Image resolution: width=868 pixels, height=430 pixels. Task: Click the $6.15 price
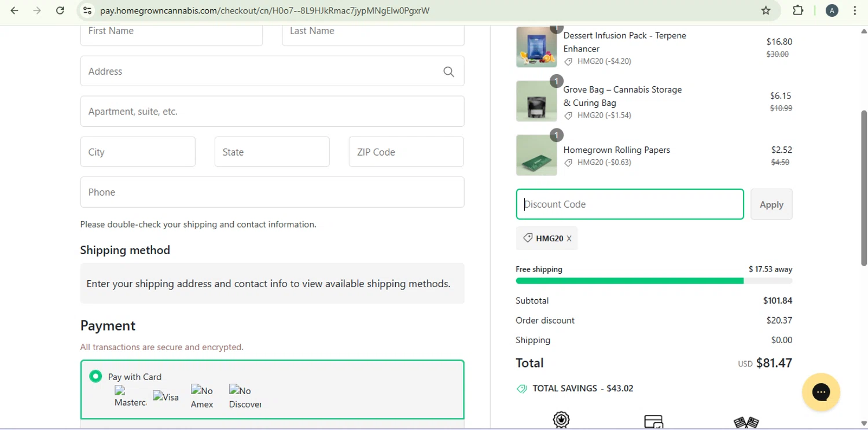781,96
